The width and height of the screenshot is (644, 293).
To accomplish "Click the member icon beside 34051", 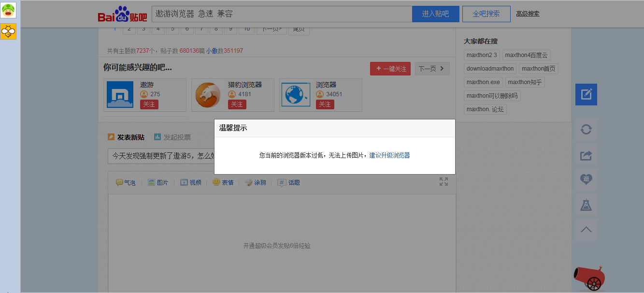I will click(320, 94).
